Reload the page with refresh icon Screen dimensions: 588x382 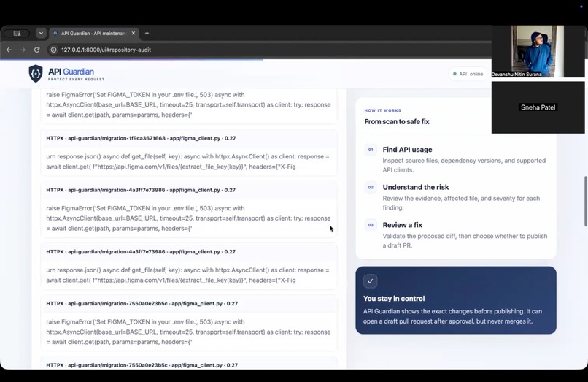pyautogui.click(x=36, y=50)
